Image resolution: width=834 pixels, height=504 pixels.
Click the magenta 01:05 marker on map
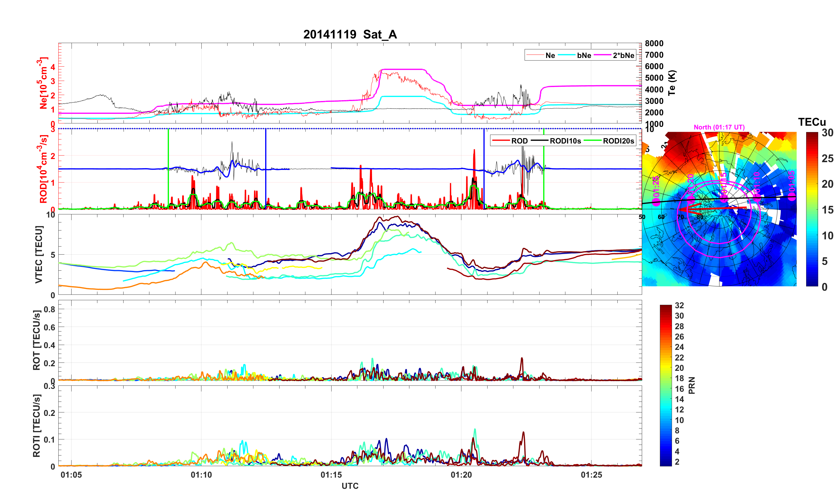click(x=792, y=197)
